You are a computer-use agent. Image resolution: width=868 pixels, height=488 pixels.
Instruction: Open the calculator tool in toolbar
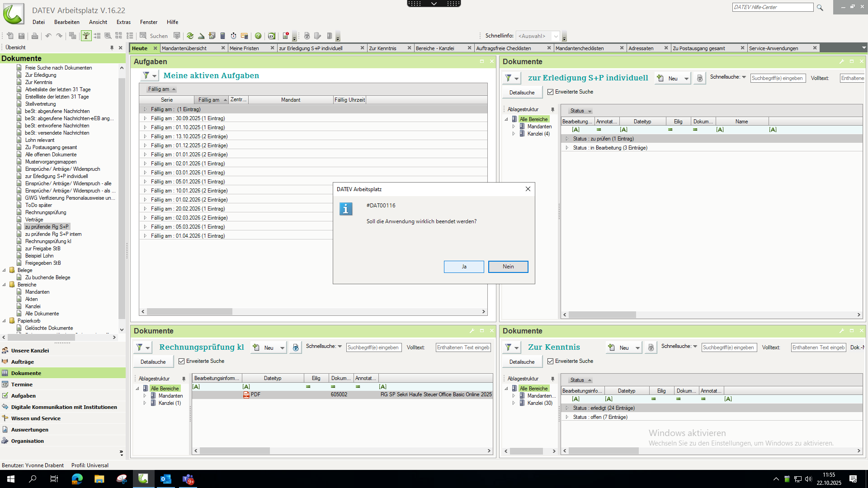point(222,36)
